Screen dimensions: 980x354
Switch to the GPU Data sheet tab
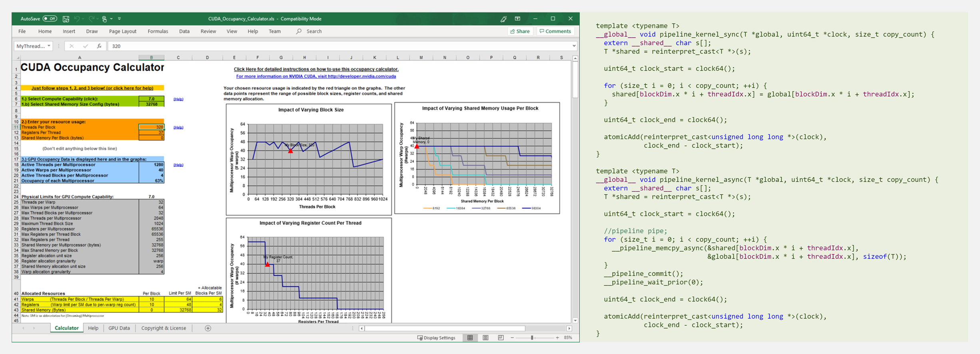coord(119,328)
